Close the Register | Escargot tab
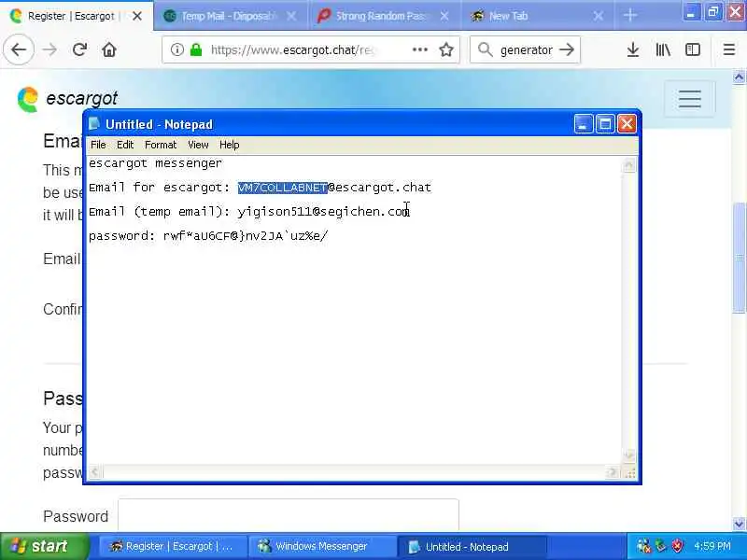 coord(137,16)
